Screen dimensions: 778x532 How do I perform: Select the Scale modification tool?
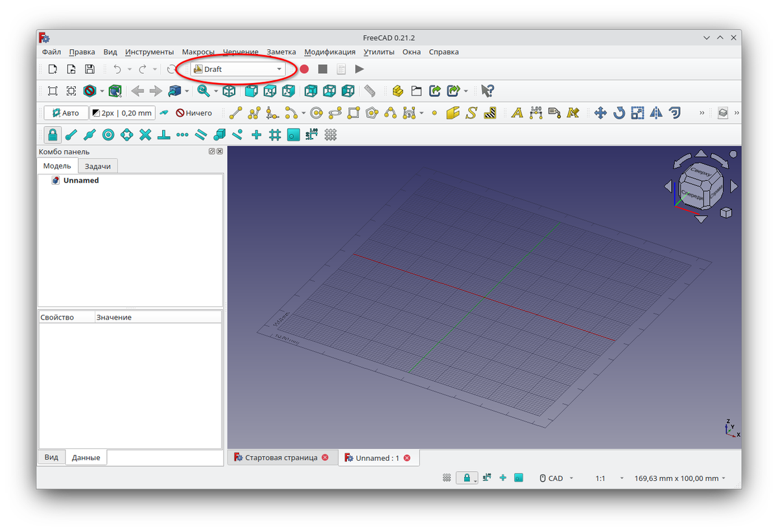(x=638, y=113)
